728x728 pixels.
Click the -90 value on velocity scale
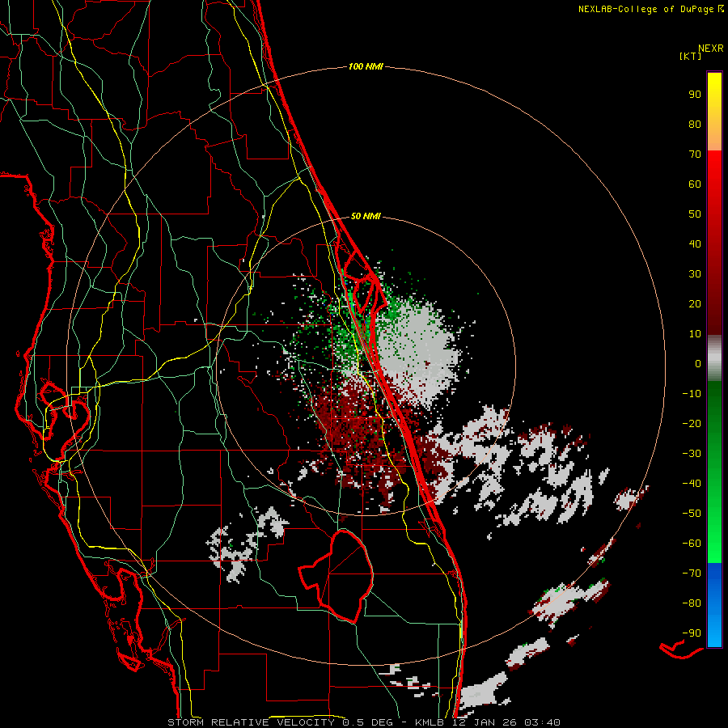692,633
